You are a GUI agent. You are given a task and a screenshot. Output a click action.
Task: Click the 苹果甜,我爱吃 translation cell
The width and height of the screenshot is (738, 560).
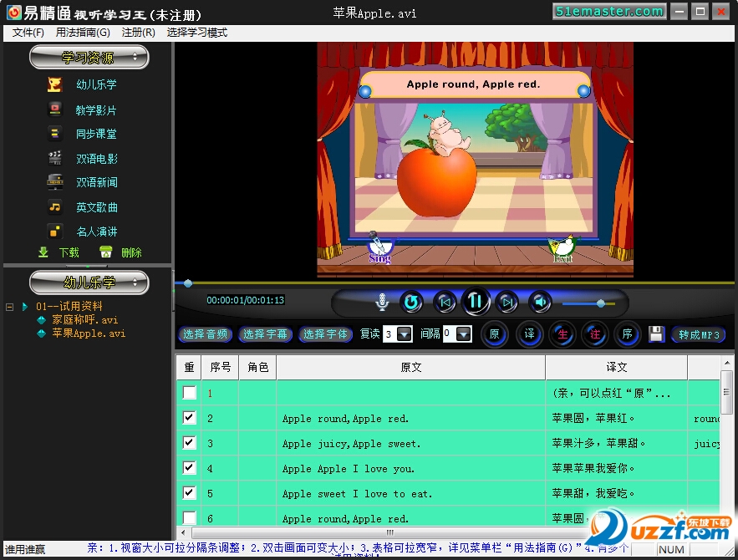[x=616, y=493]
